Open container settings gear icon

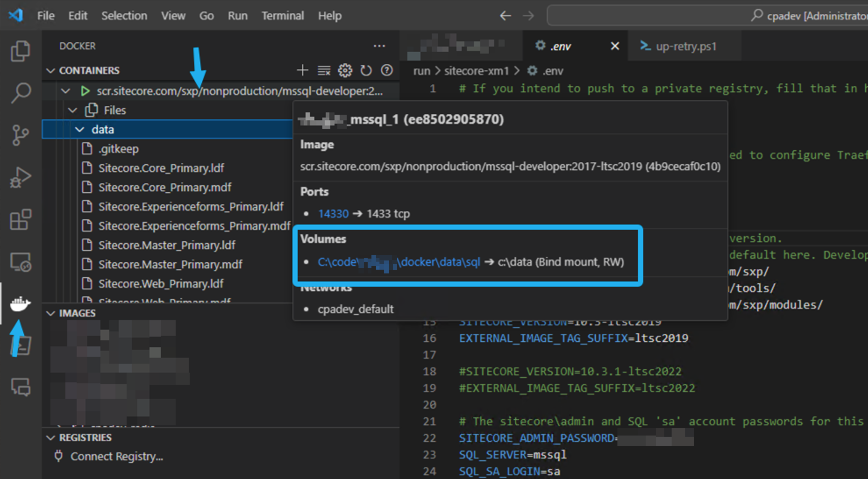[x=345, y=70]
